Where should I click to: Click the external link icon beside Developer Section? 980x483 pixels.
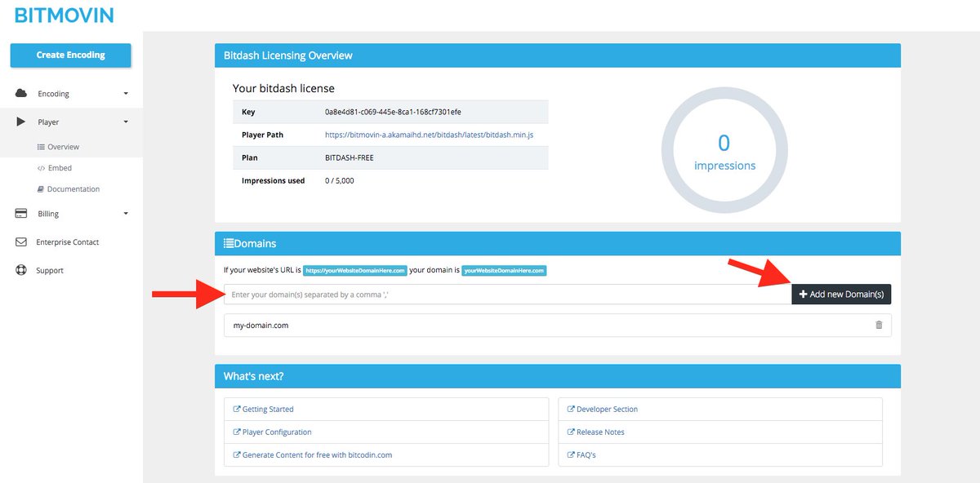[571, 410]
